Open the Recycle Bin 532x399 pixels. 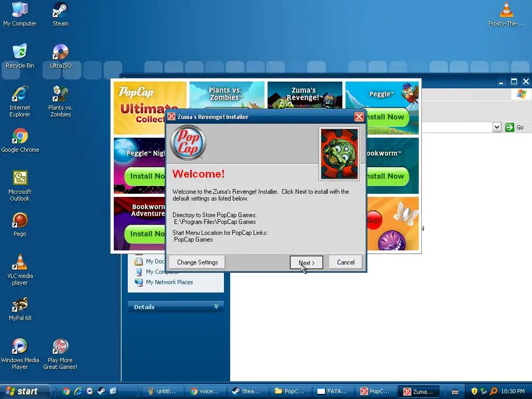(x=20, y=56)
